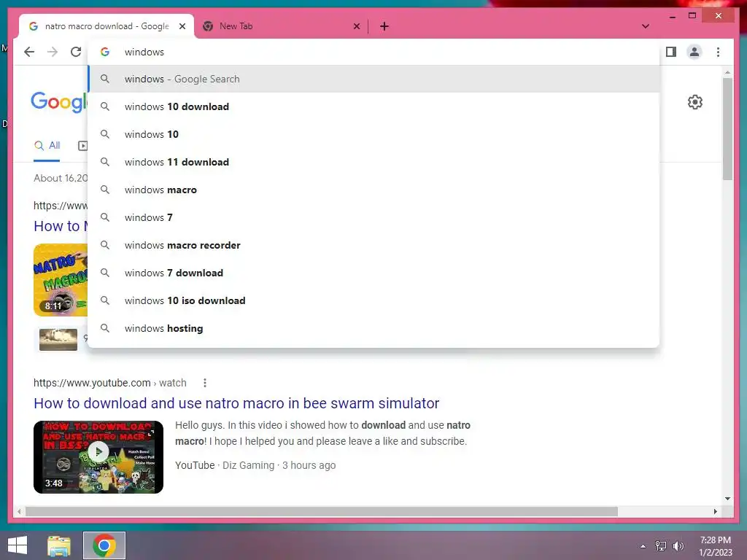Open File Explorer from the taskbar
This screenshot has width=747, height=560.
(59, 545)
